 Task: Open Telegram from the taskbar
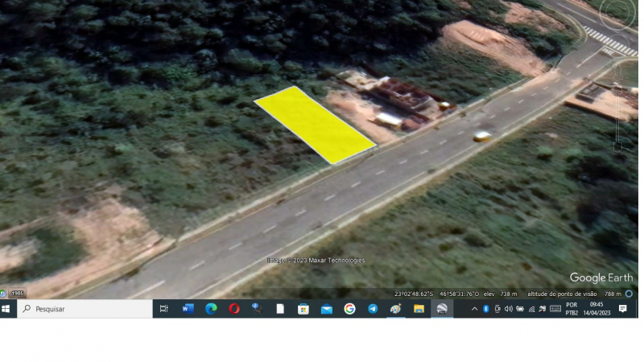point(373,309)
